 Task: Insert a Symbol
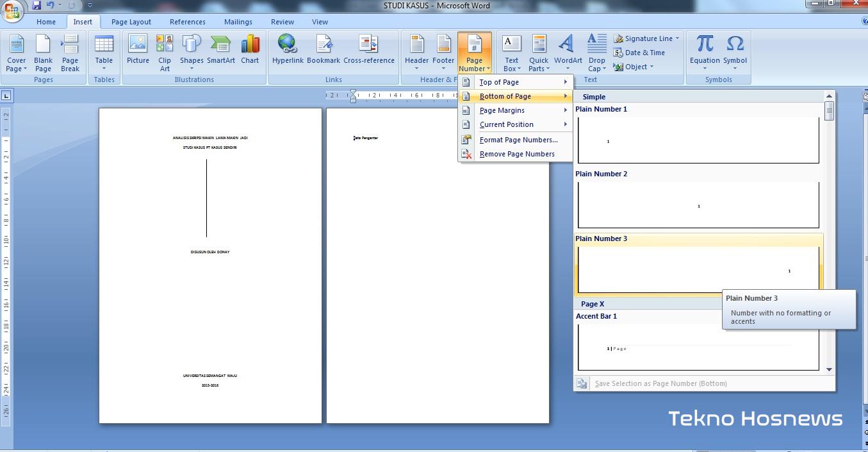click(x=735, y=51)
